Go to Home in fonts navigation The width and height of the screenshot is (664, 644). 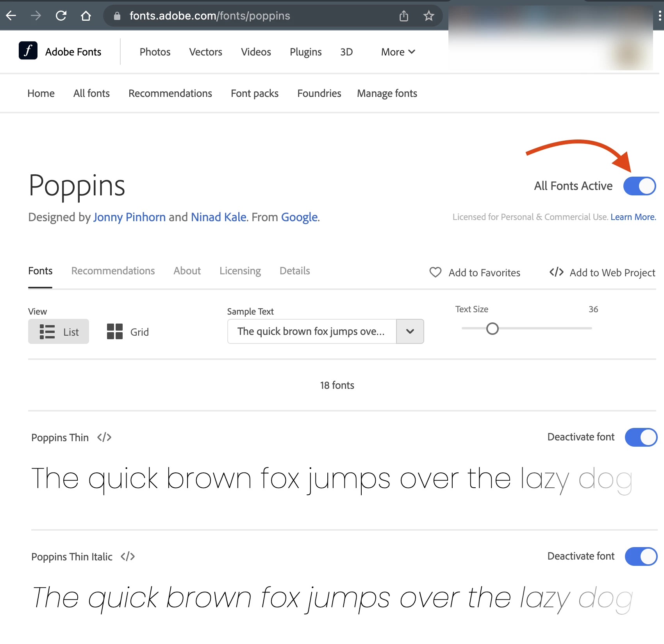click(41, 93)
